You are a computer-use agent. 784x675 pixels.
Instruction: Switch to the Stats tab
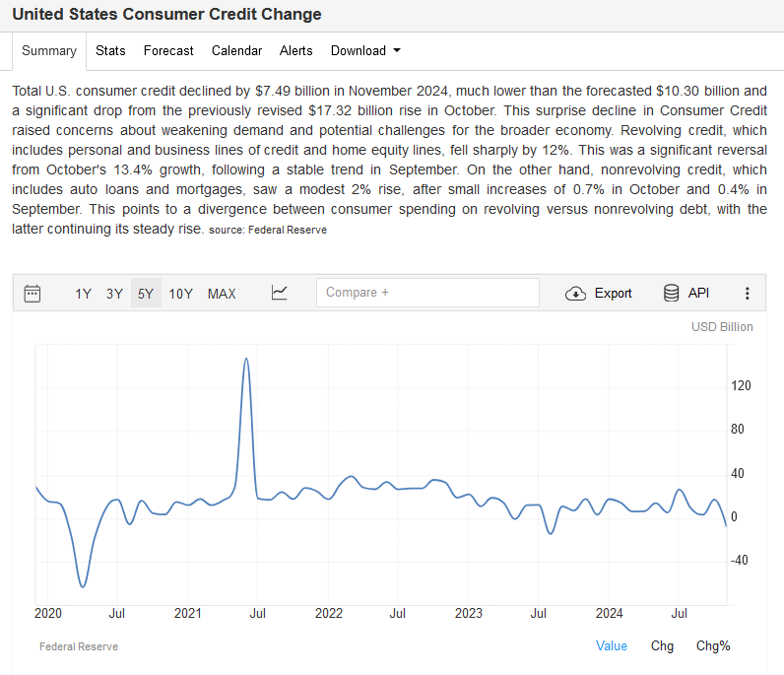[110, 50]
